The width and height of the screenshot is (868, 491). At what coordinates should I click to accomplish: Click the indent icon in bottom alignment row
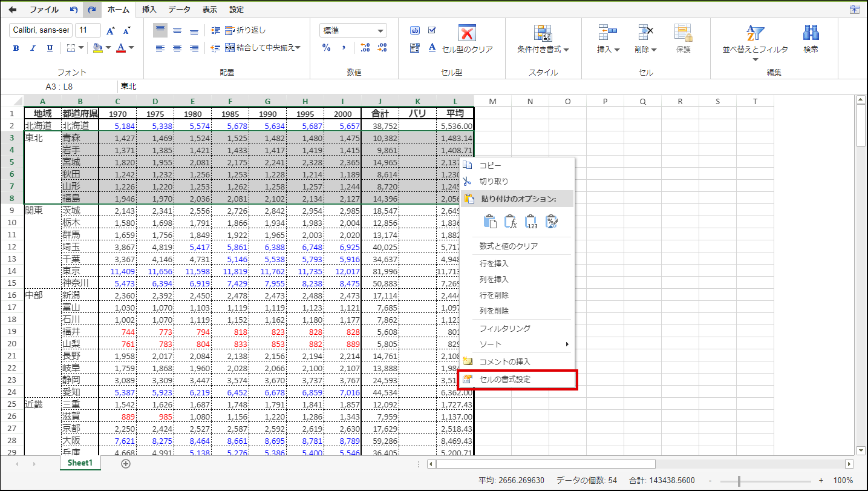[x=216, y=48]
